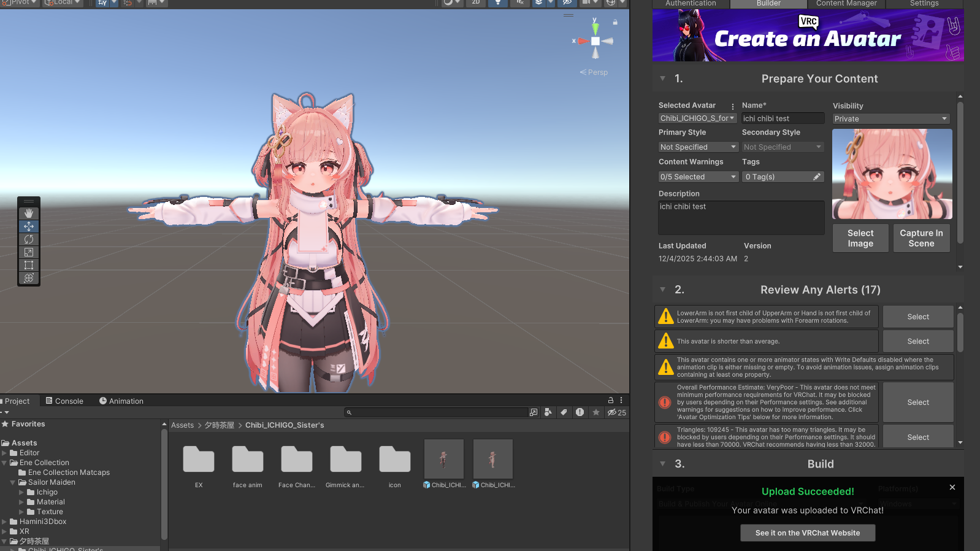Open Content Warnings 0/5 Selected dropdown
Image resolution: width=980 pixels, height=551 pixels.
tap(698, 177)
